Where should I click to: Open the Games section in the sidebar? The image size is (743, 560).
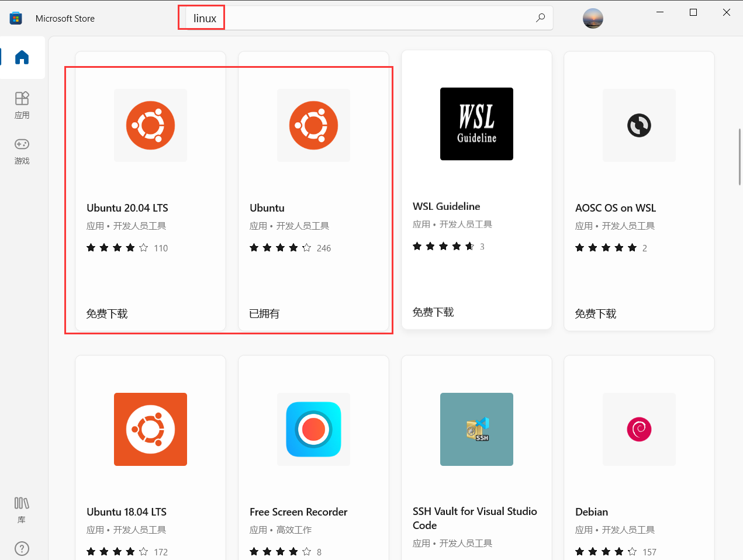coord(22,151)
